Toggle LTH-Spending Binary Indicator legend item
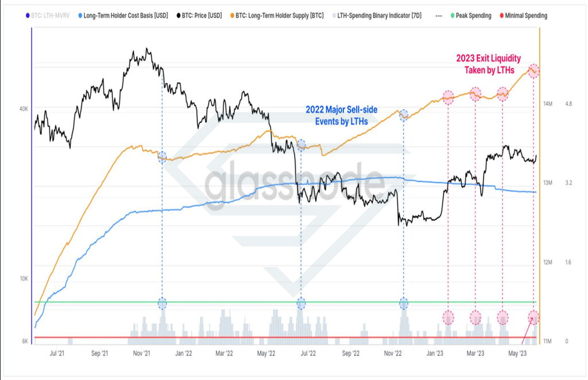 tap(377, 15)
